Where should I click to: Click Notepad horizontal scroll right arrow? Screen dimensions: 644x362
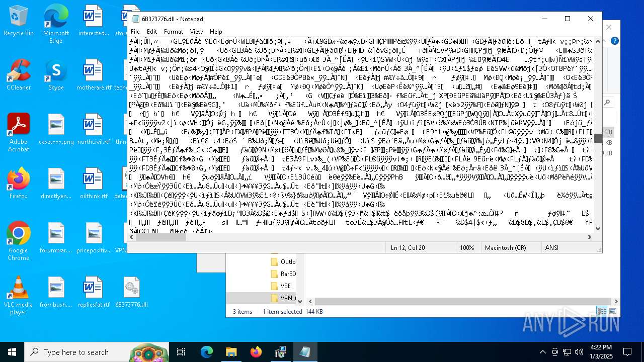point(590,237)
